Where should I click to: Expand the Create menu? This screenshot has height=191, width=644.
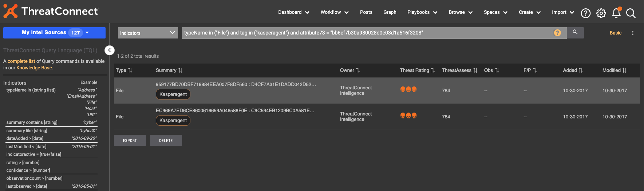(x=530, y=12)
